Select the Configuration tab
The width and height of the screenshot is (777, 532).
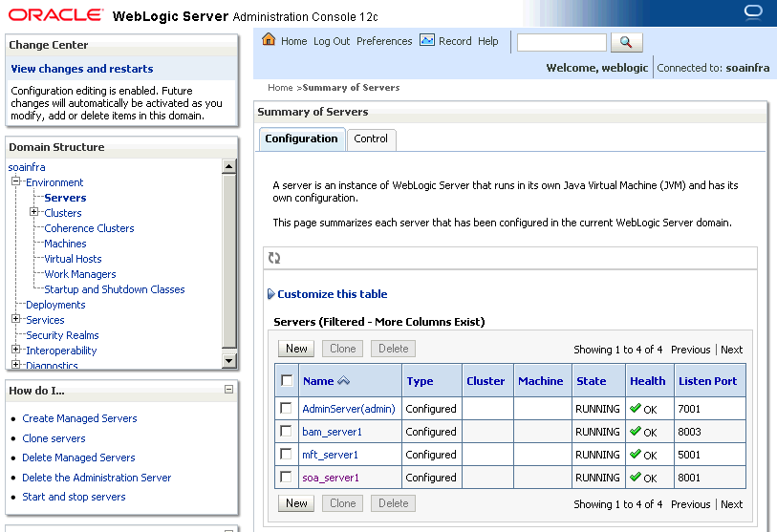301,139
